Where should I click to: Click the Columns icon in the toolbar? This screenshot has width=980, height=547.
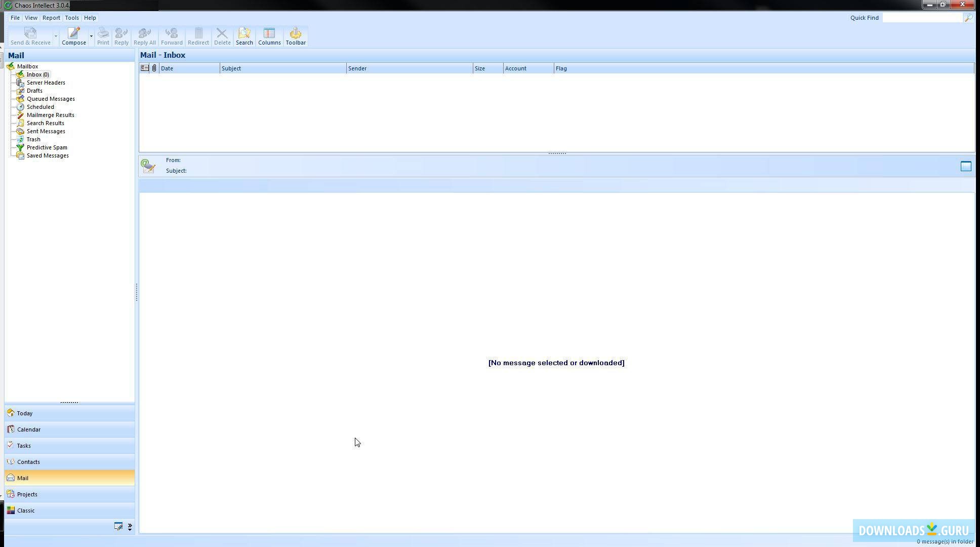pyautogui.click(x=269, y=35)
